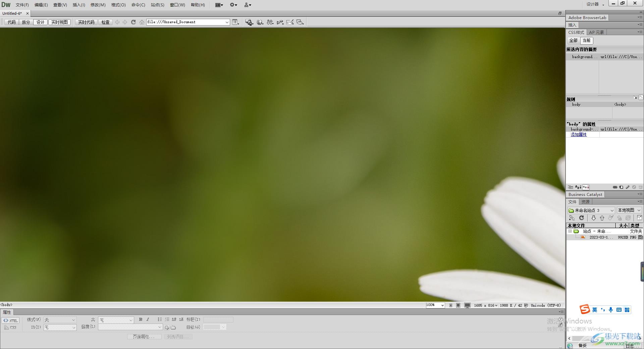
Task: Open the address URL dropdown
Action: (227, 22)
